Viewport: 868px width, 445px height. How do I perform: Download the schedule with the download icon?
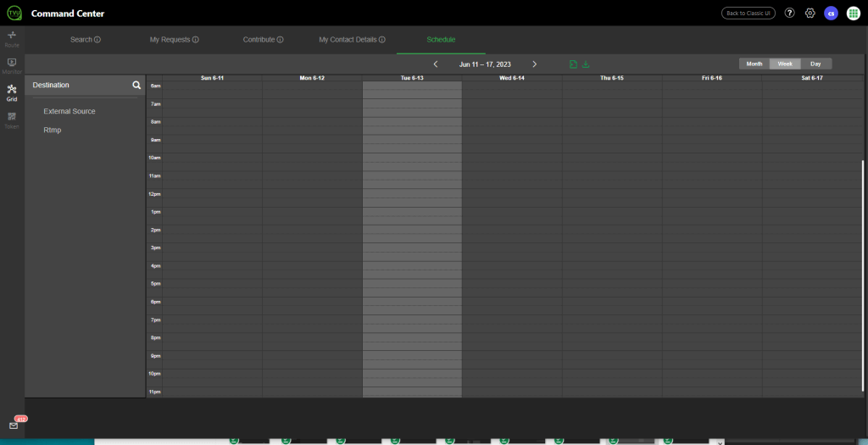586,64
